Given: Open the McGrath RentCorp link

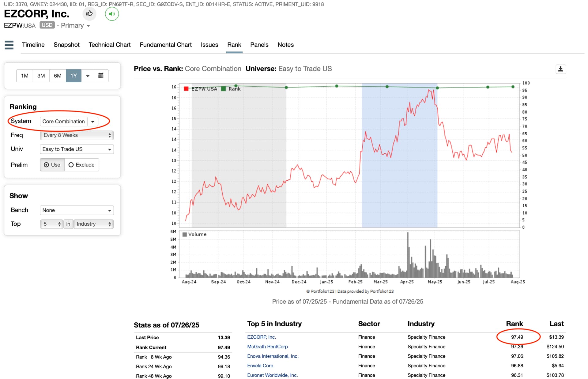Looking at the screenshot, I should click(267, 347).
